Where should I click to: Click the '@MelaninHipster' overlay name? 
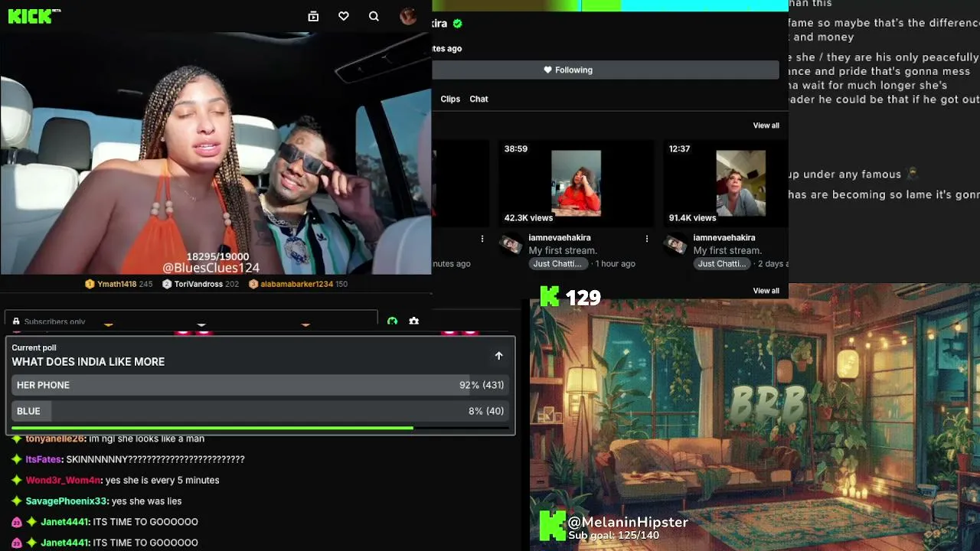628,522
